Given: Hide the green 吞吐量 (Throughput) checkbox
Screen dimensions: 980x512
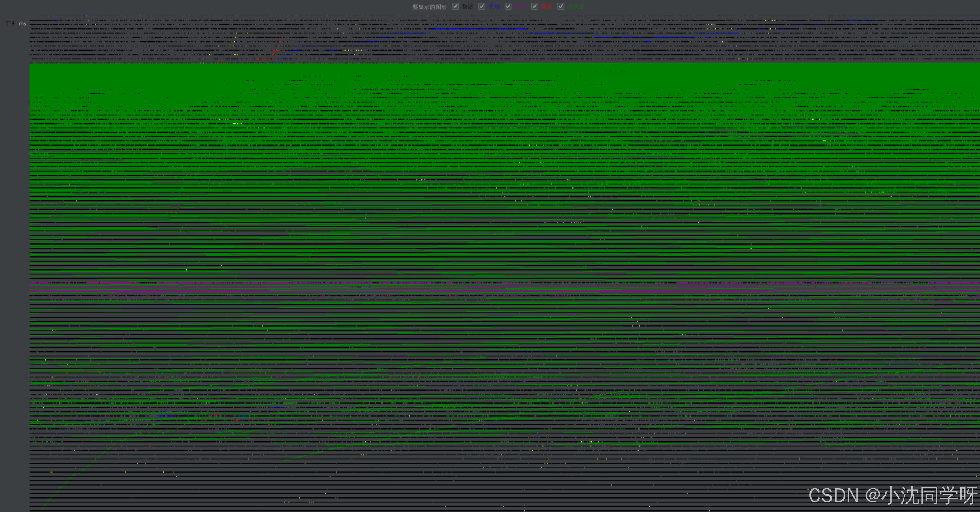Looking at the screenshot, I should click(561, 6).
